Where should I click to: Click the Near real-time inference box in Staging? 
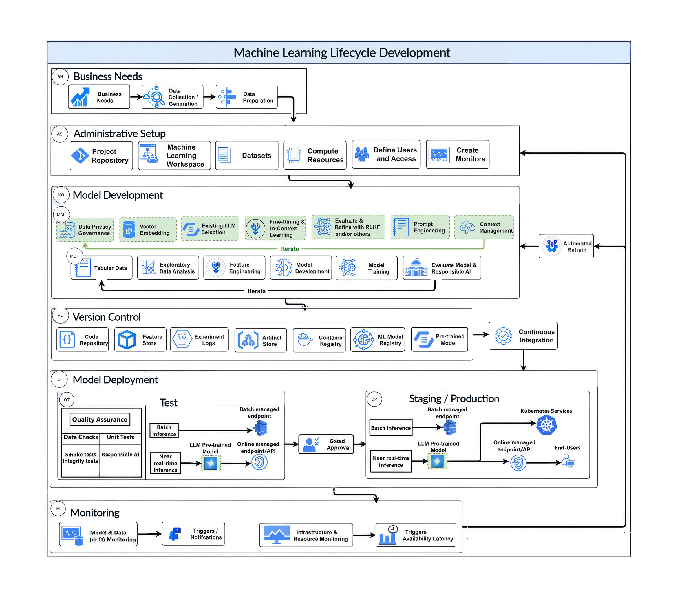pyautogui.click(x=391, y=461)
